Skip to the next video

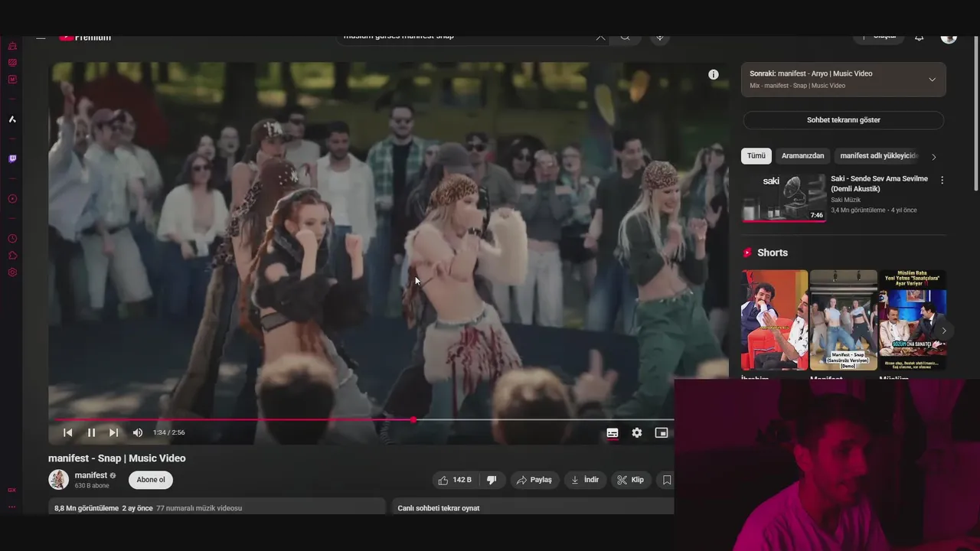click(113, 432)
